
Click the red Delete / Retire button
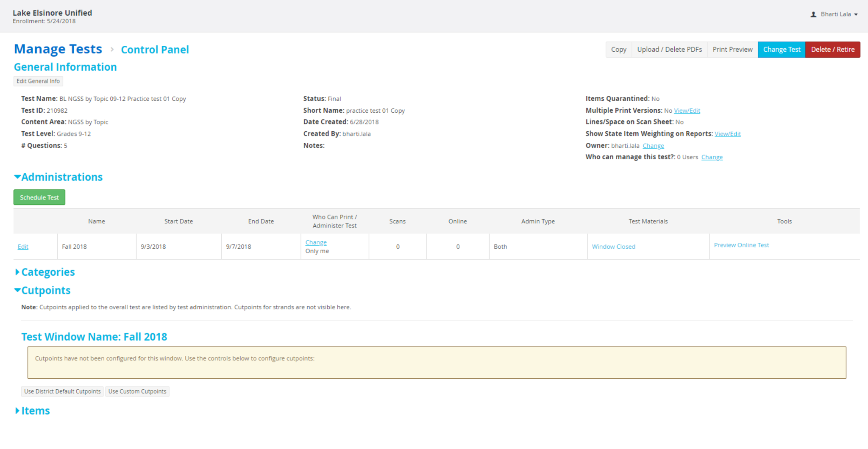[832, 50]
